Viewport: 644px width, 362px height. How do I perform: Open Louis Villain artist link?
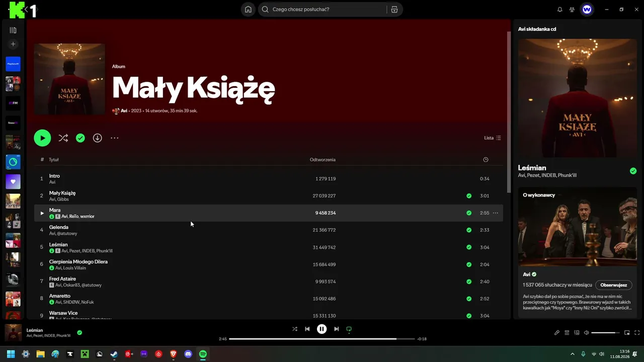74,268
